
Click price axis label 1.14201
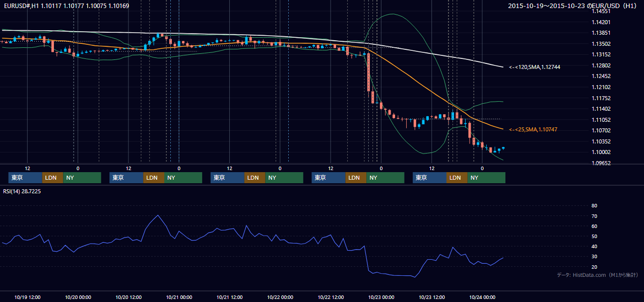602,22
